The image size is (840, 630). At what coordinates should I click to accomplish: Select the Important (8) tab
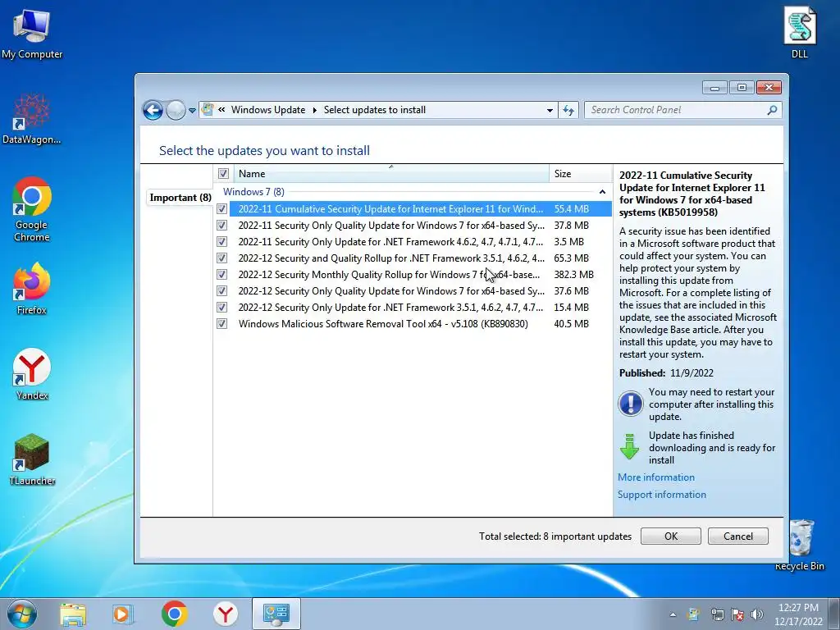pos(180,198)
